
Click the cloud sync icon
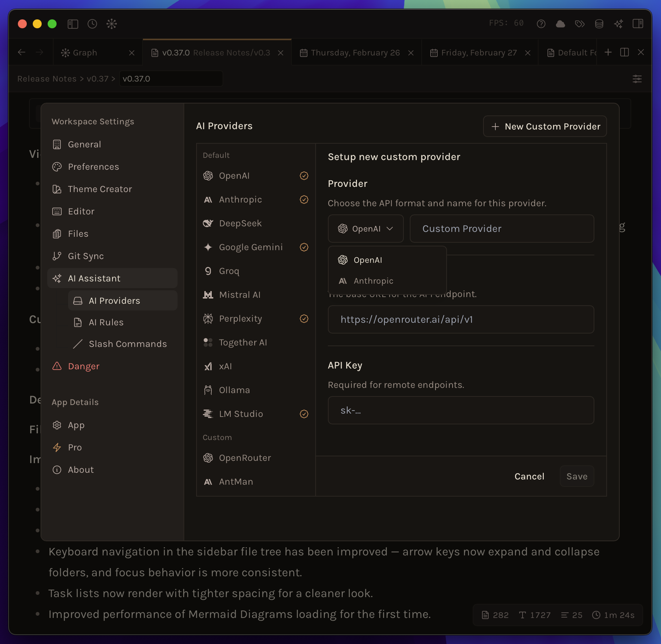tap(561, 24)
